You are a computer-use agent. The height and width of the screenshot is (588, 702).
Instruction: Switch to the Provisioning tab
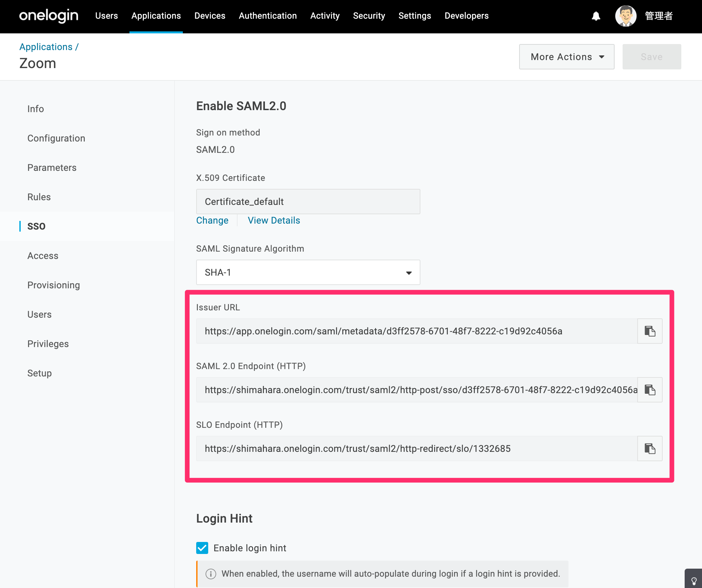coord(54,285)
